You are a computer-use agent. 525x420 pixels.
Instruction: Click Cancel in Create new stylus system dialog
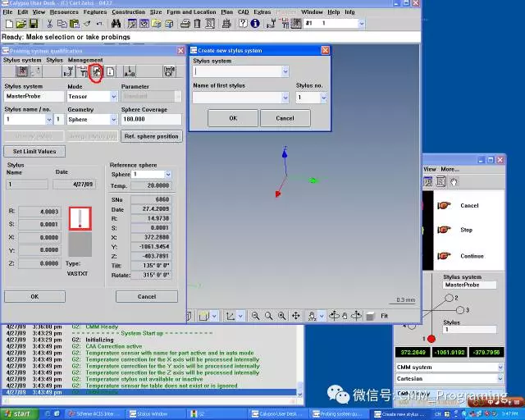(x=285, y=118)
